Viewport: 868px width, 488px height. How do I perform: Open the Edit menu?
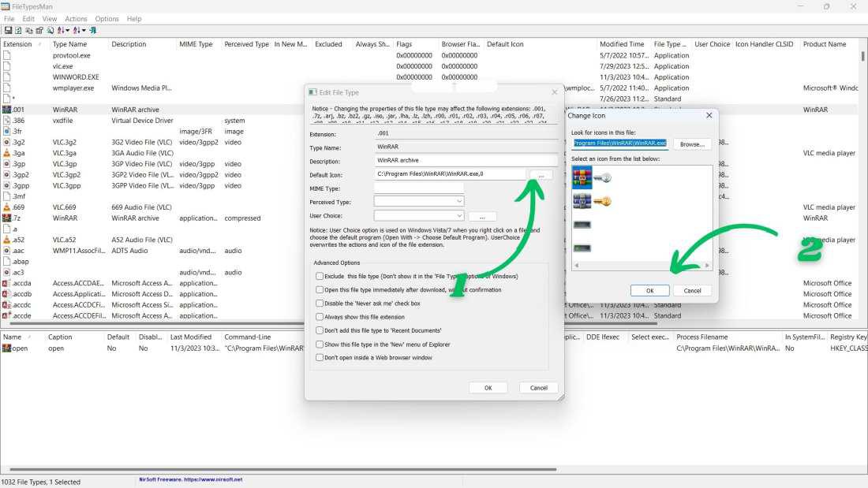(28, 19)
